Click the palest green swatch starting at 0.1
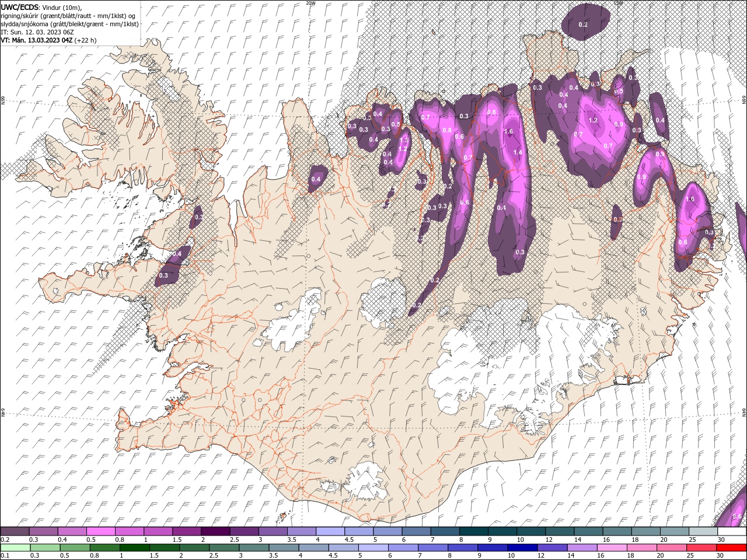The image size is (747, 560). [x=15, y=548]
